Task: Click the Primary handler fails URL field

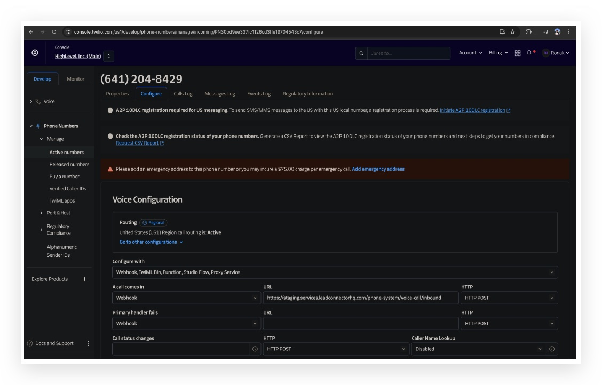Action: tap(361, 324)
